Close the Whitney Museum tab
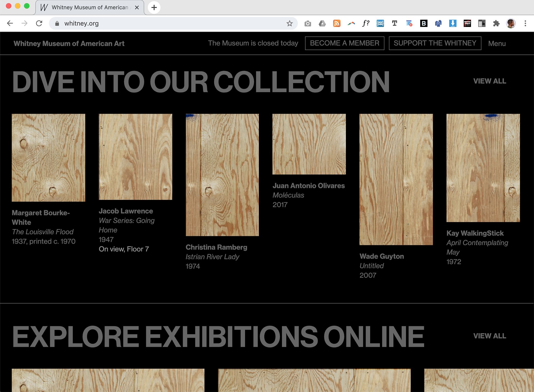Screen dimensions: 534x392 click(x=137, y=7)
